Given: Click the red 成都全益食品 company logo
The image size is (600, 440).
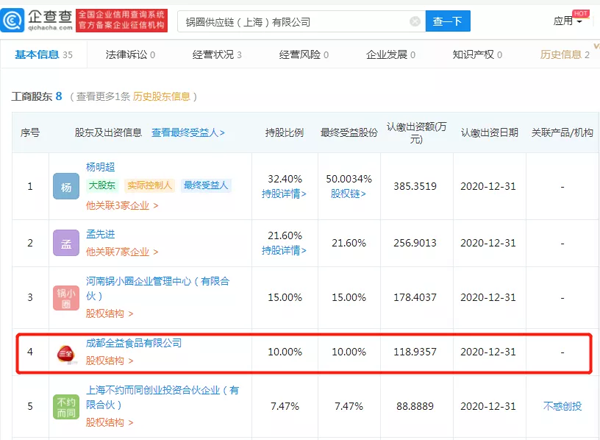Looking at the screenshot, I should coord(66,354).
